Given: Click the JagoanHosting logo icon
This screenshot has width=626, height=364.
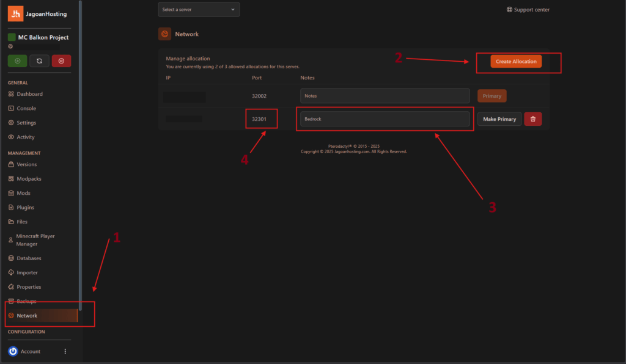Looking at the screenshot, I should [x=15, y=13].
